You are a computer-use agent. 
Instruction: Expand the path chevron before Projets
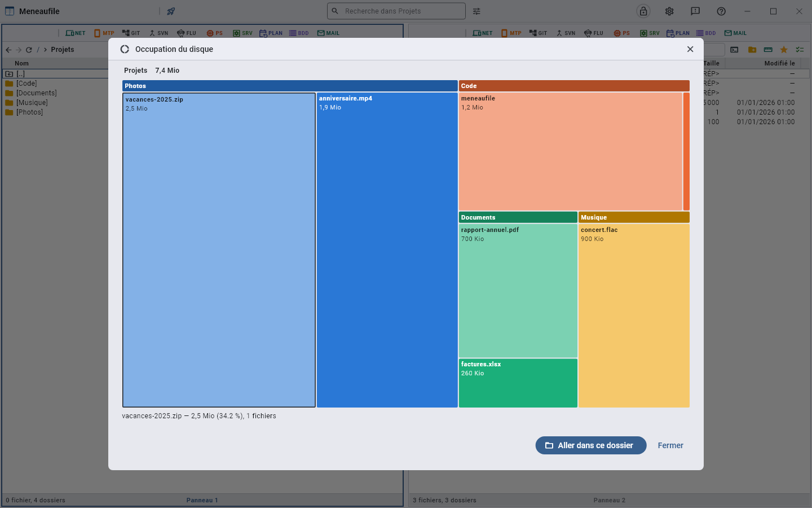(46, 50)
